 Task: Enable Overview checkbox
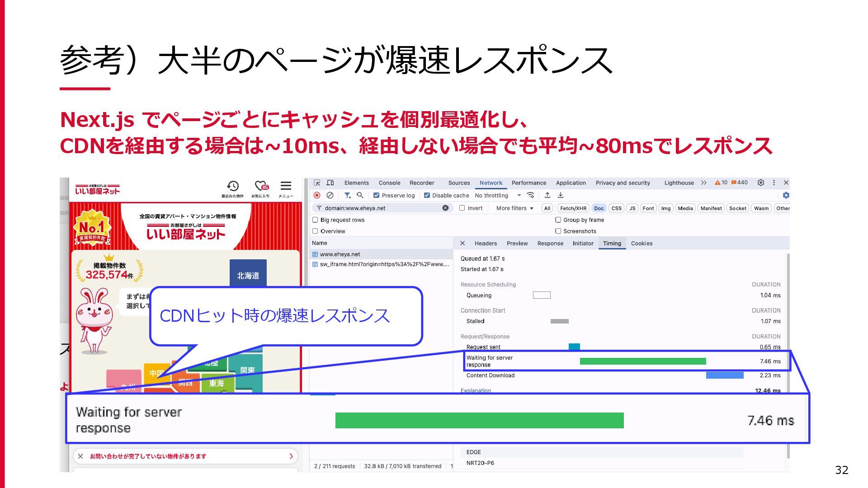point(315,231)
